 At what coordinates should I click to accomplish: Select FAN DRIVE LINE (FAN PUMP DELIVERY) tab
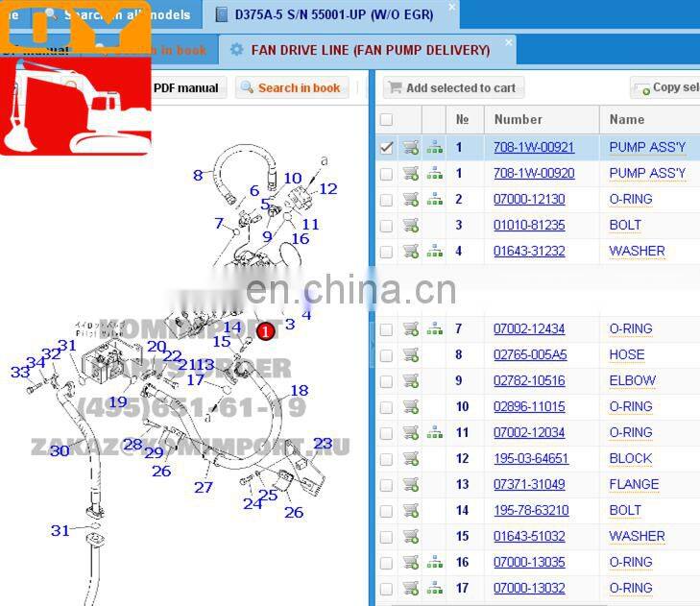tap(366, 50)
